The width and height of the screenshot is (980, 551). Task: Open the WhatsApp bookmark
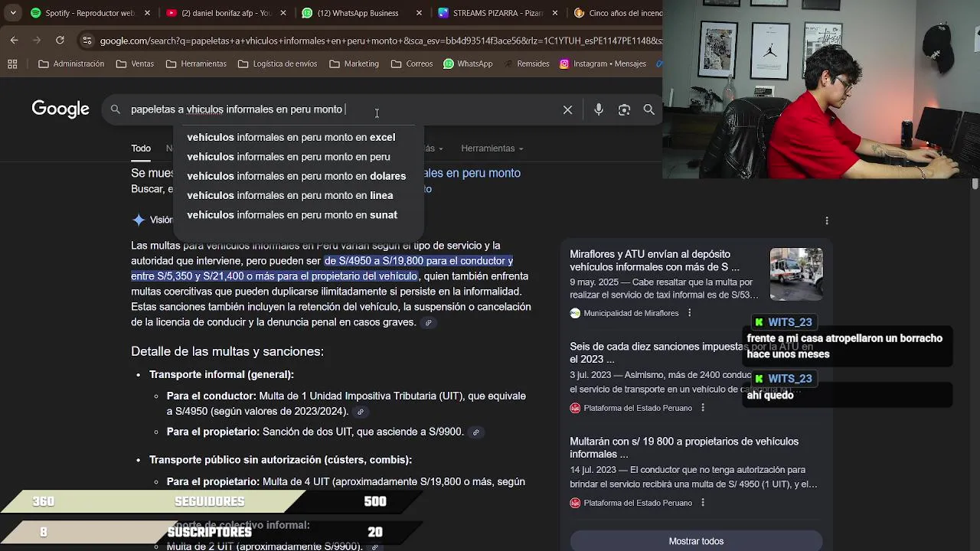click(x=468, y=64)
